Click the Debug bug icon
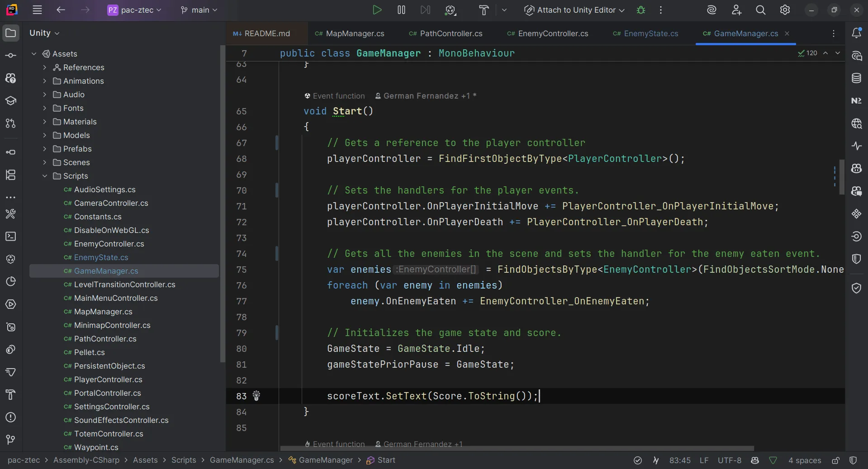Image resolution: width=868 pixels, height=469 pixels. click(640, 10)
